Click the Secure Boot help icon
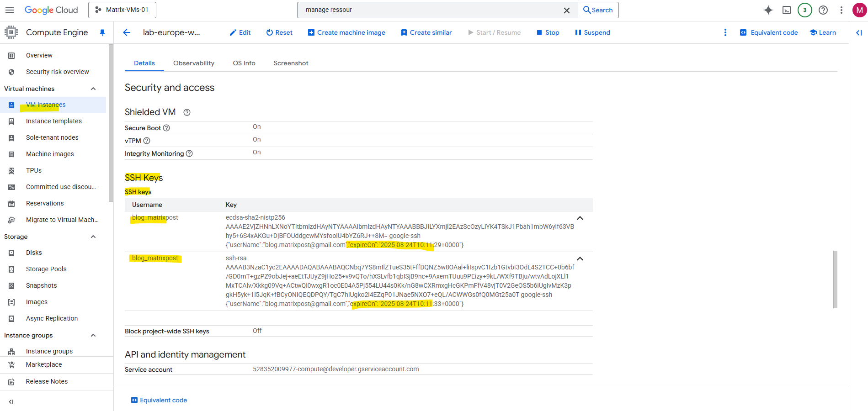Screen dimensions: 868x411 coord(166,128)
